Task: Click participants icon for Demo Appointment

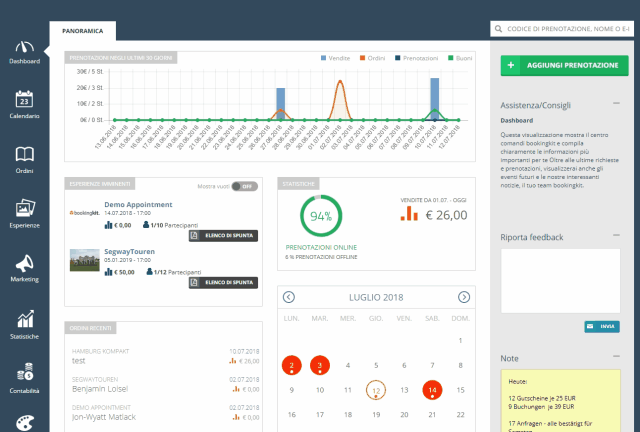Action: coord(146,225)
